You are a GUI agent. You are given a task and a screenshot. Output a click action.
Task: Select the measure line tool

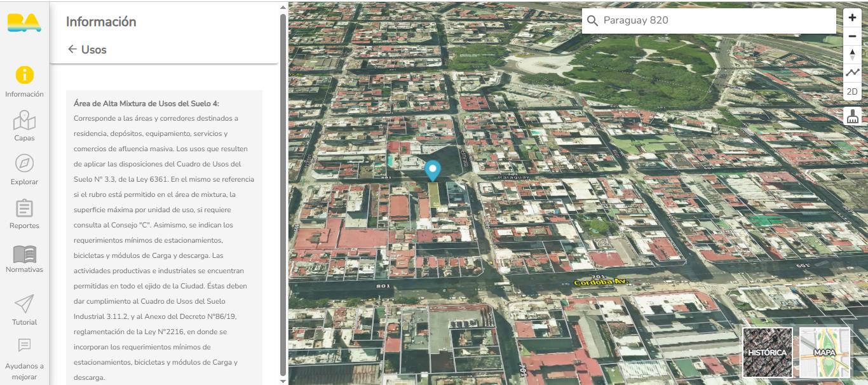pyautogui.click(x=852, y=73)
